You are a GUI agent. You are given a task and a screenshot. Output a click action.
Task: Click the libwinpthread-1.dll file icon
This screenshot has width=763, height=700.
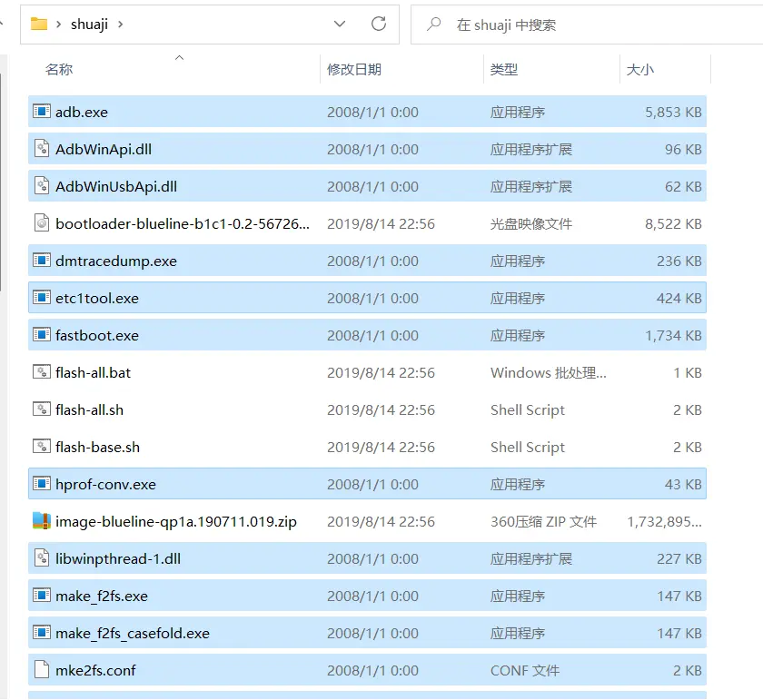pyautogui.click(x=42, y=558)
